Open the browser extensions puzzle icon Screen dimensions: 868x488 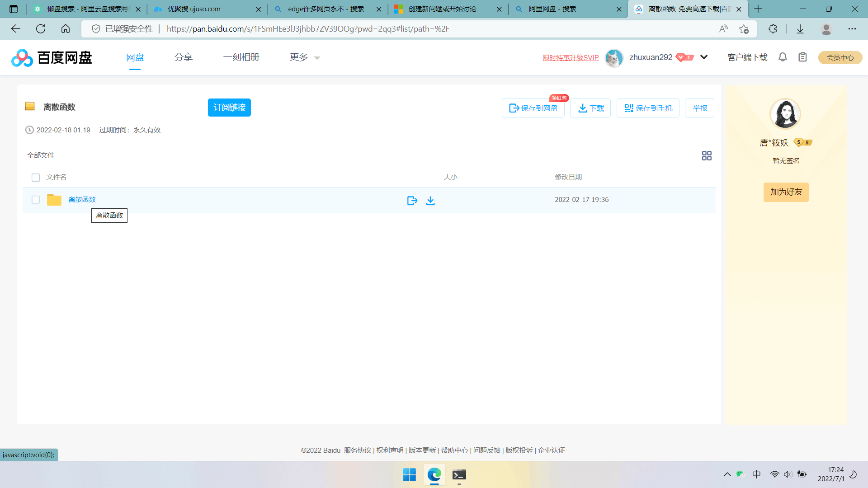click(x=773, y=29)
